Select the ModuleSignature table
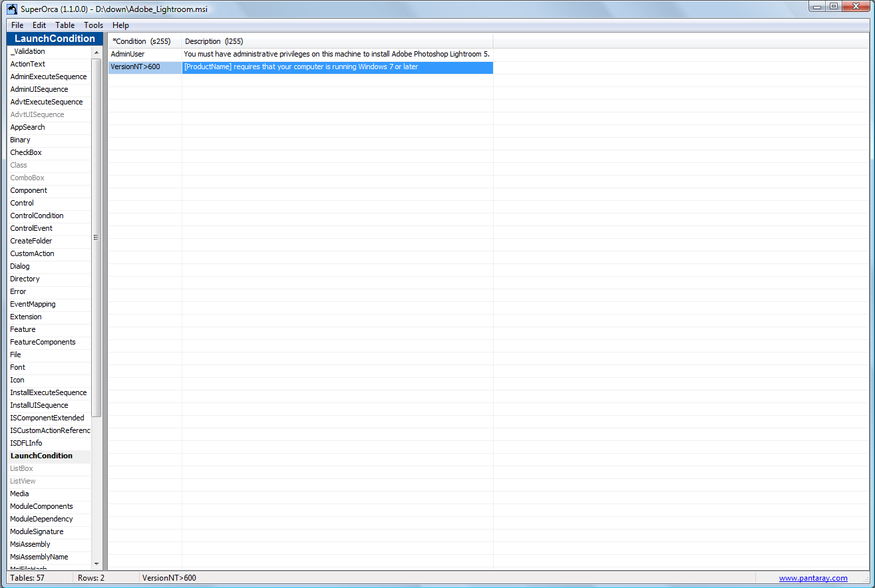The height and width of the screenshot is (588, 875). coord(49,531)
